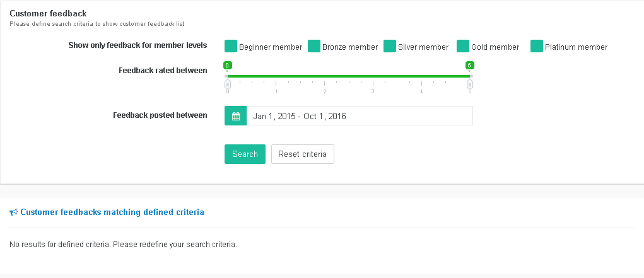Click the green 0 value bubble above slider
Screen dimensions: 644x278
point(228,66)
